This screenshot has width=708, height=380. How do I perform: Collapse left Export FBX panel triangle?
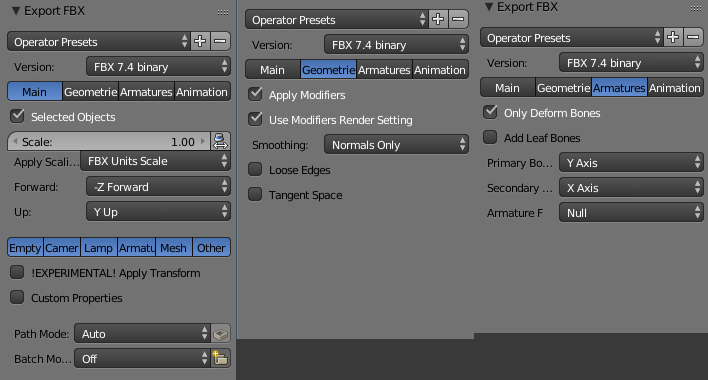(x=16, y=11)
